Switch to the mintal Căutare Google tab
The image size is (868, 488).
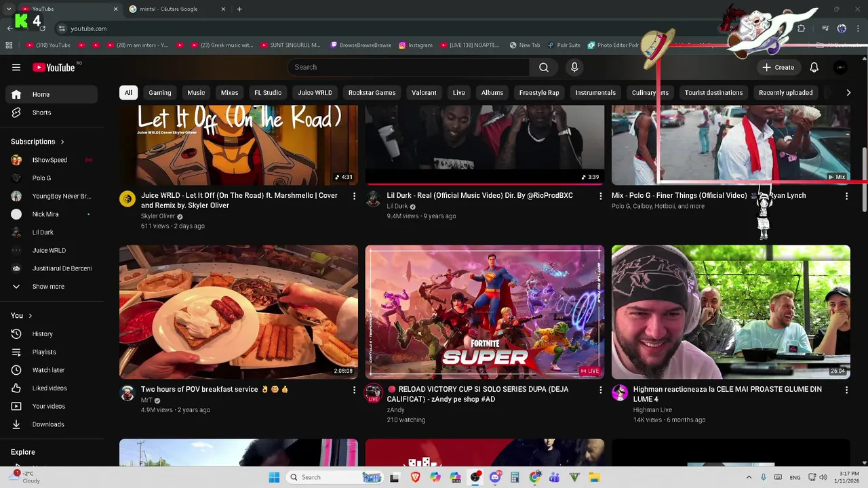coord(178,9)
